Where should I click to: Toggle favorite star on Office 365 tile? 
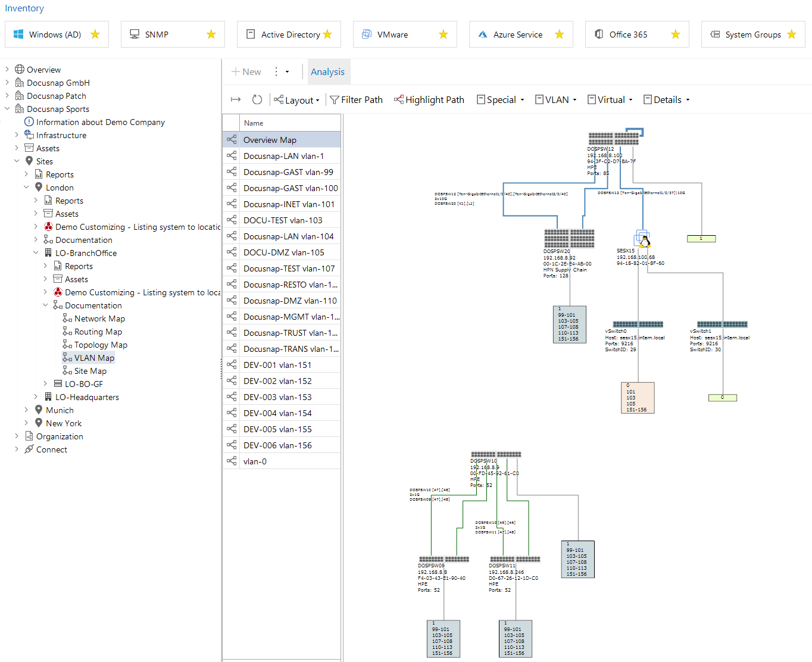tap(675, 35)
